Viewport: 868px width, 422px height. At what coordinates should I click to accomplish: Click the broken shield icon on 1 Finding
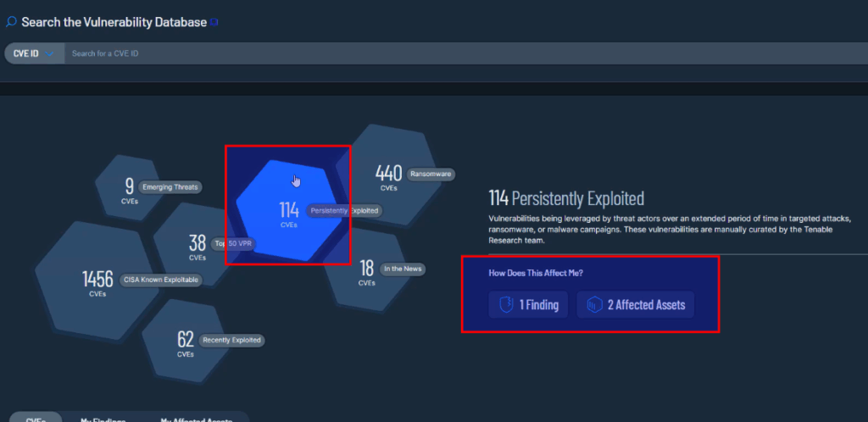[506, 305]
